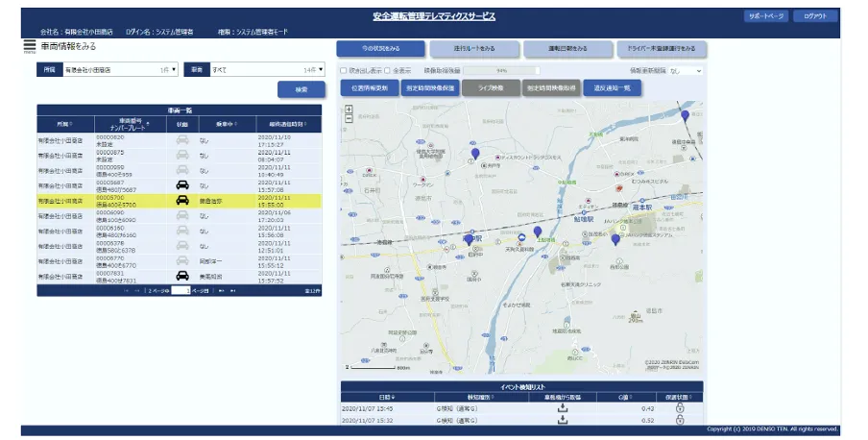Click the 安全運転管理テレマティクスサービス title link
868x440 pixels.
pos(434,16)
